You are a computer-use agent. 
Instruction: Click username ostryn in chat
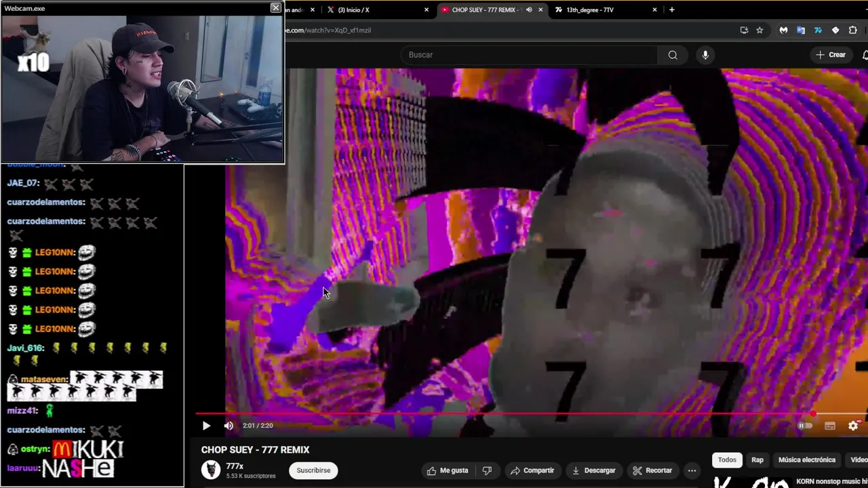[x=34, y=449]
